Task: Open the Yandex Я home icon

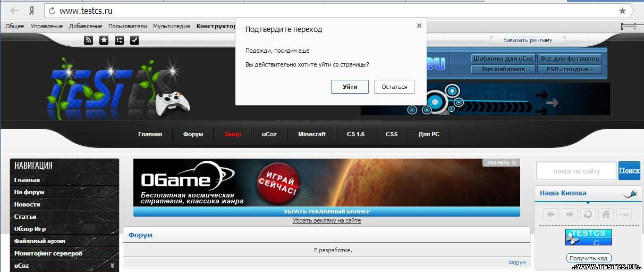Action: (31, 11)
